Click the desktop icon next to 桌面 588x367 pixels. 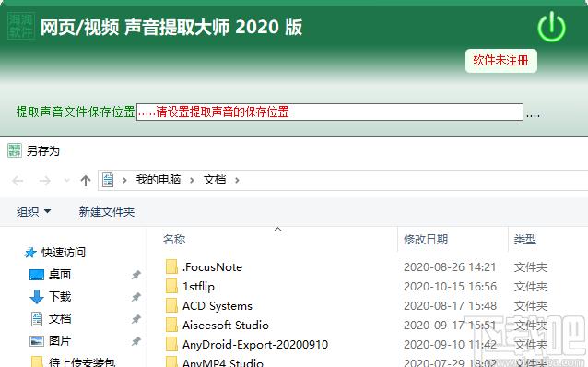(37, 275)
